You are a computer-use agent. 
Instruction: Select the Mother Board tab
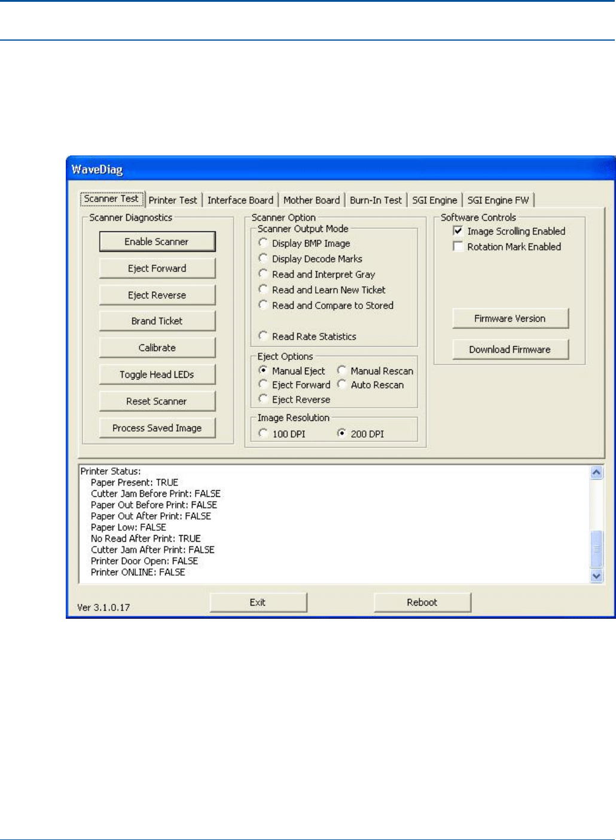point(312,200)
